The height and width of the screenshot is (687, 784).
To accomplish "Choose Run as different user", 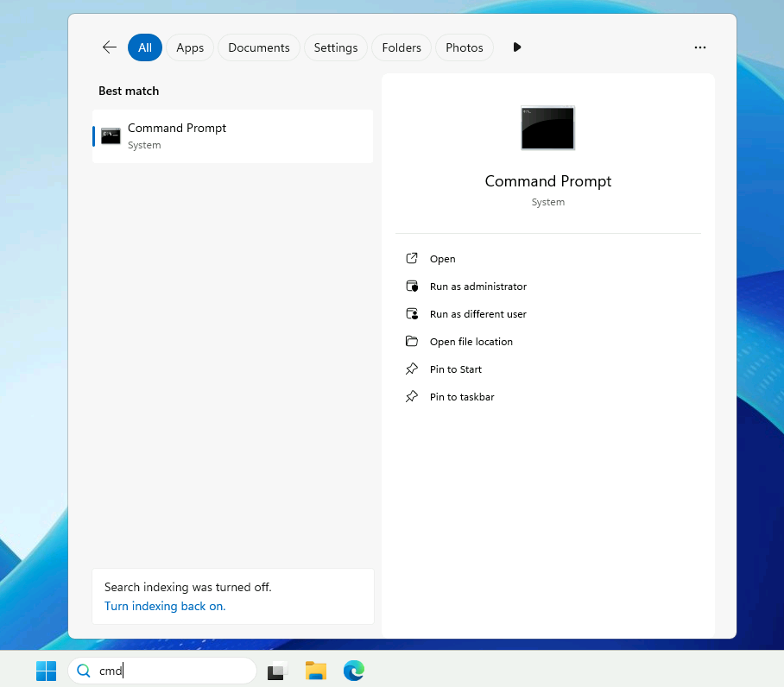I will pos(477,314).
